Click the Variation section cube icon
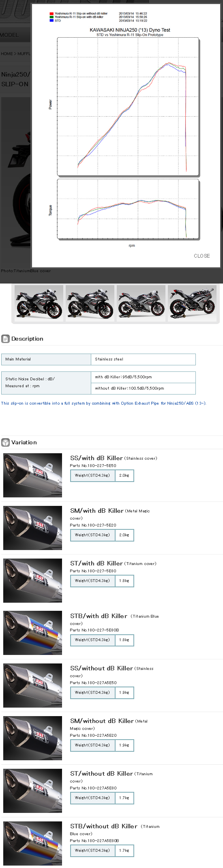This screenshot has width=223, height=868. click(x=6, y=442)
